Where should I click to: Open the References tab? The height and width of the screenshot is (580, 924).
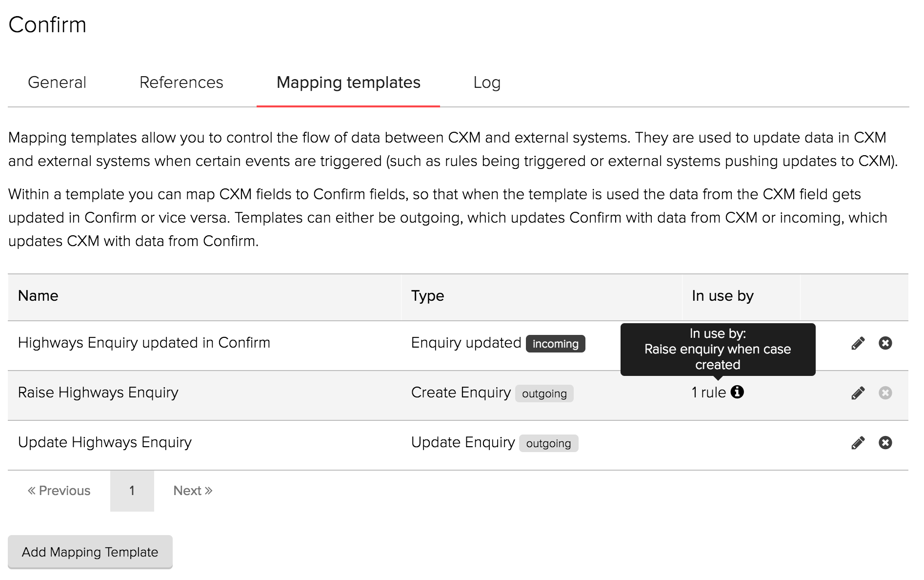[181, 83]
